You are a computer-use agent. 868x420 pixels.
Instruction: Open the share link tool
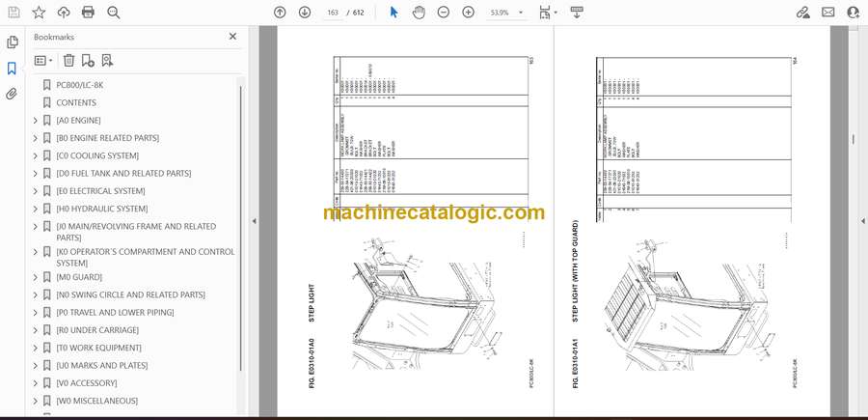pyautogui.click(x=803, y=13)
